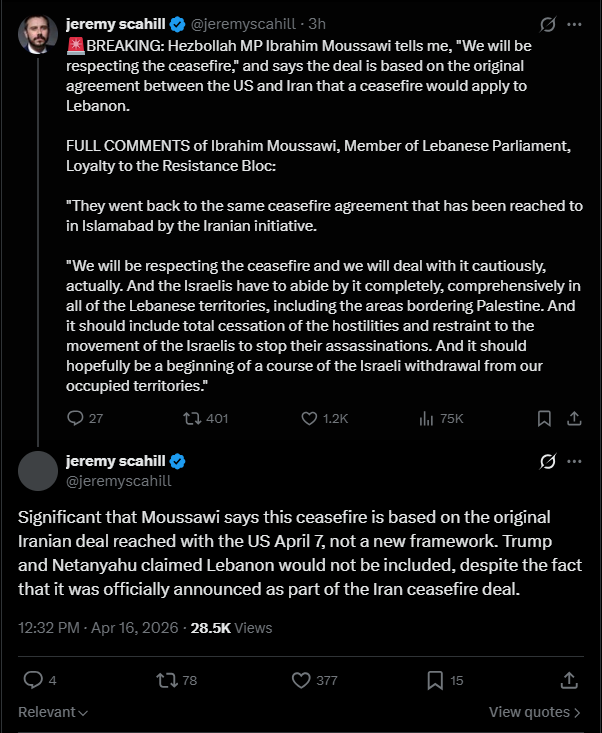Screen dimensions: 602x733
Task: Repost the tweet with 78 reposts
Action: [168, 680]
